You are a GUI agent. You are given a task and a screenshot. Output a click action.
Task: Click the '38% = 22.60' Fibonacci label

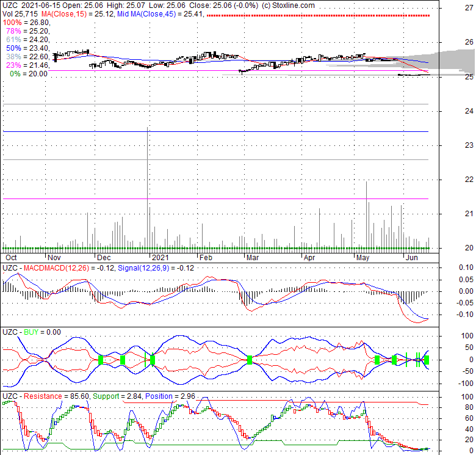pyautogui.click(x=27, y=57)
